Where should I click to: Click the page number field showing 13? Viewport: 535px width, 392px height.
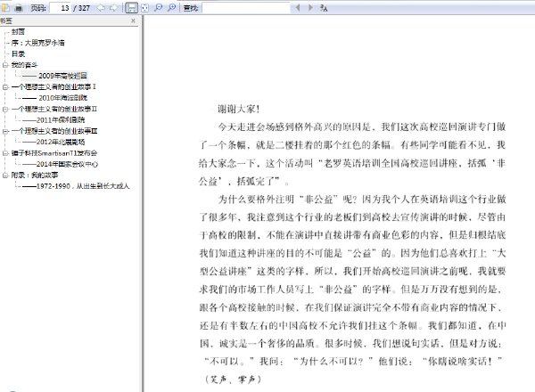[60, 7]
